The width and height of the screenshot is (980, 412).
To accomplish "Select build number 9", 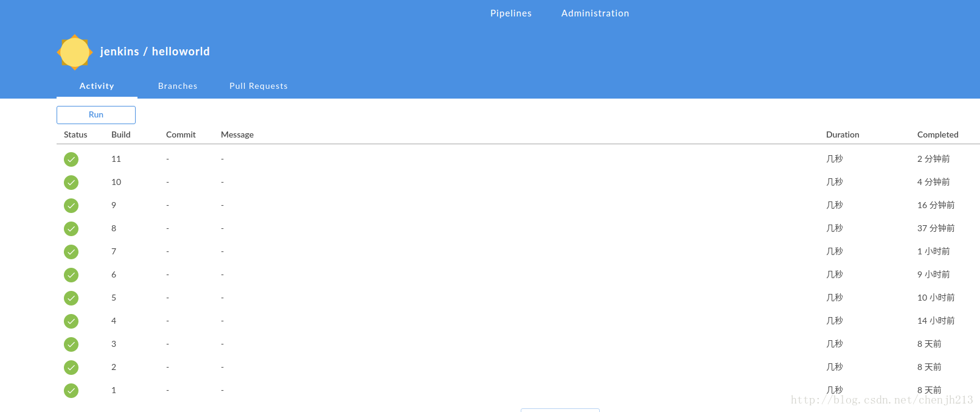I will (114, 205).
